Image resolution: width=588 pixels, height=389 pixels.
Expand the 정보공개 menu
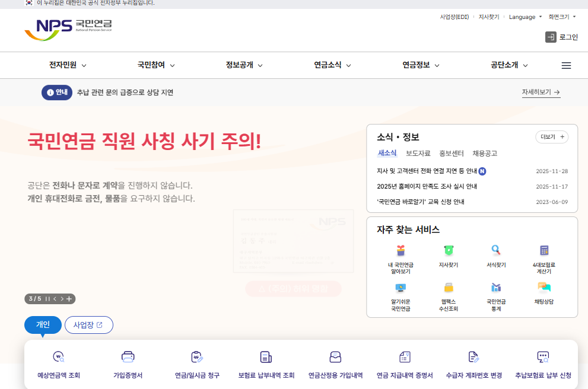coord(244,65)
